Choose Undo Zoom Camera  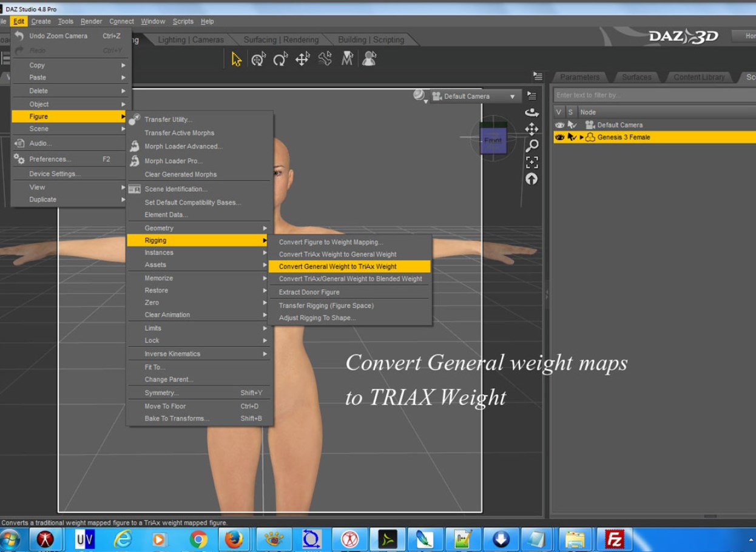click(69, 36)
